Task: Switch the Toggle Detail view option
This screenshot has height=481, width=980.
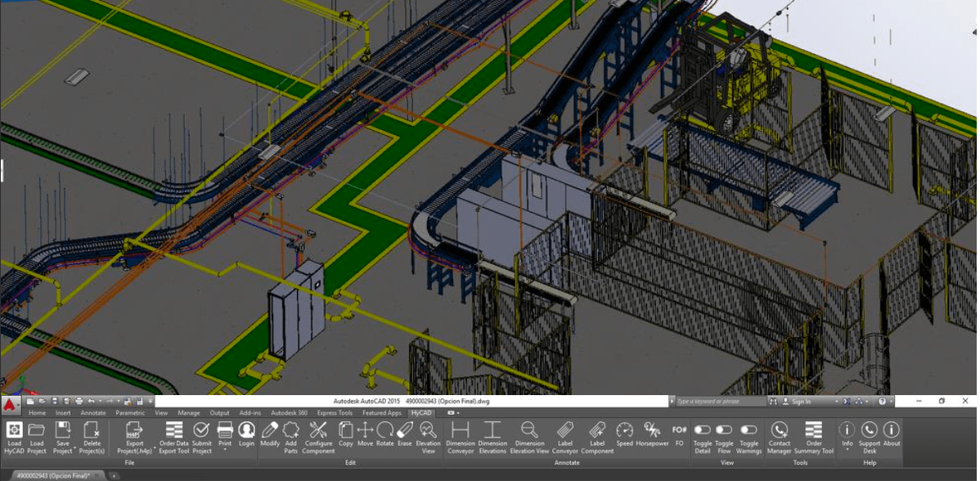Action: 702,430
